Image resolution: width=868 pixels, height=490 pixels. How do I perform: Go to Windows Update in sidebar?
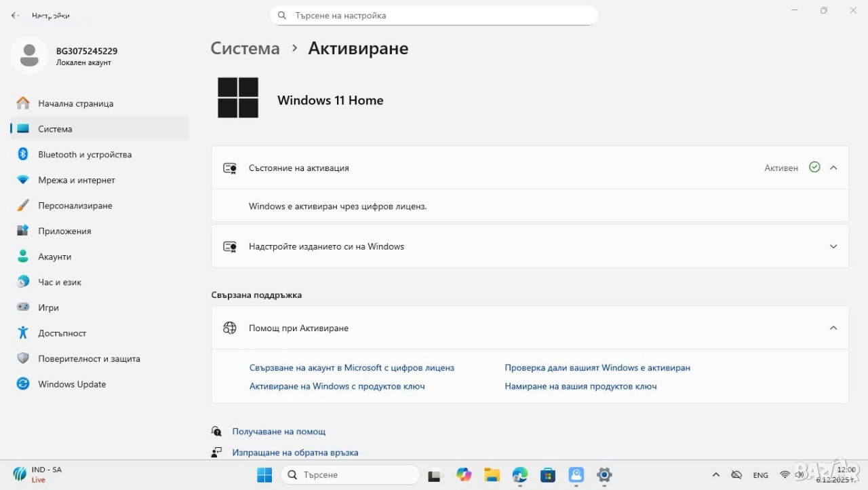tap(72, 384)
